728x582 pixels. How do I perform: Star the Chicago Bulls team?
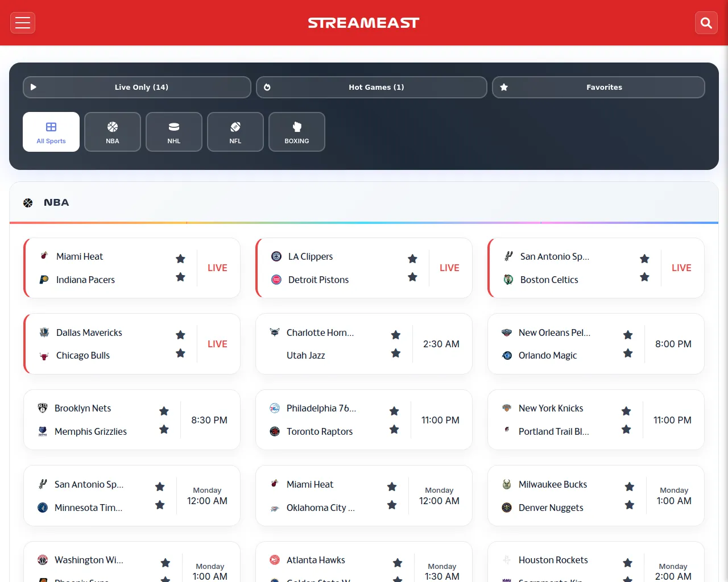180,354
